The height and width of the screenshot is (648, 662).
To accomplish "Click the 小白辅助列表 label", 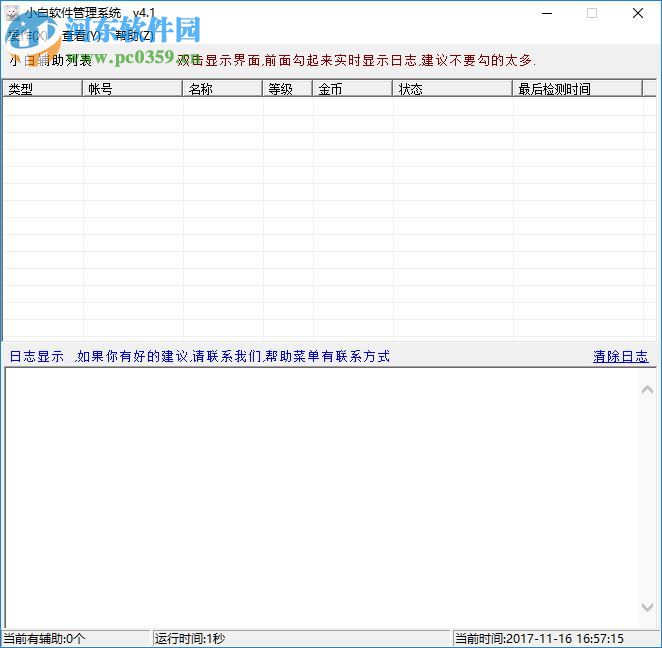I will 51,60.
